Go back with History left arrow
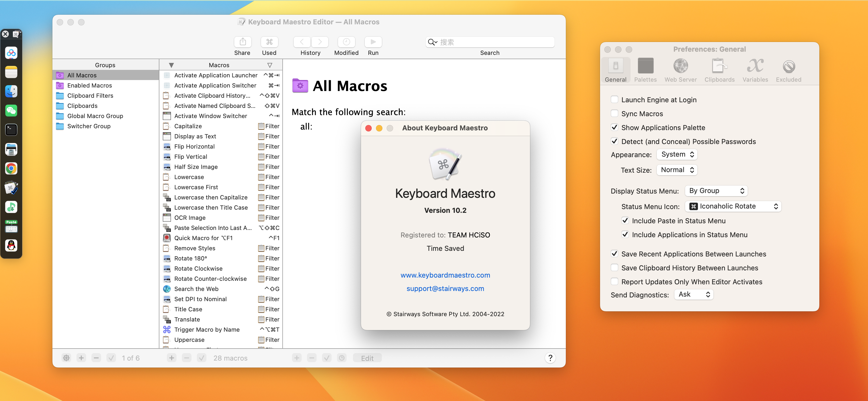 pyautogui.click(x=302, y=42)
